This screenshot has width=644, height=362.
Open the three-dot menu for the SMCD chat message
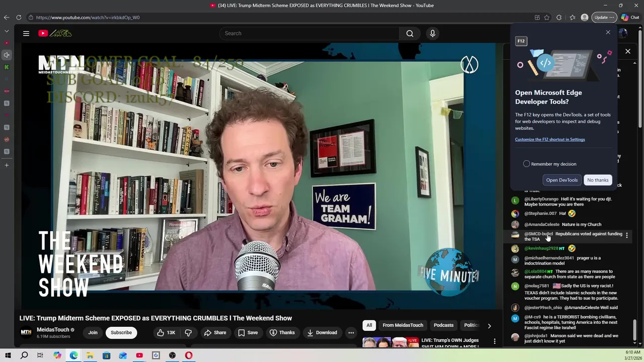coord(626,236)
